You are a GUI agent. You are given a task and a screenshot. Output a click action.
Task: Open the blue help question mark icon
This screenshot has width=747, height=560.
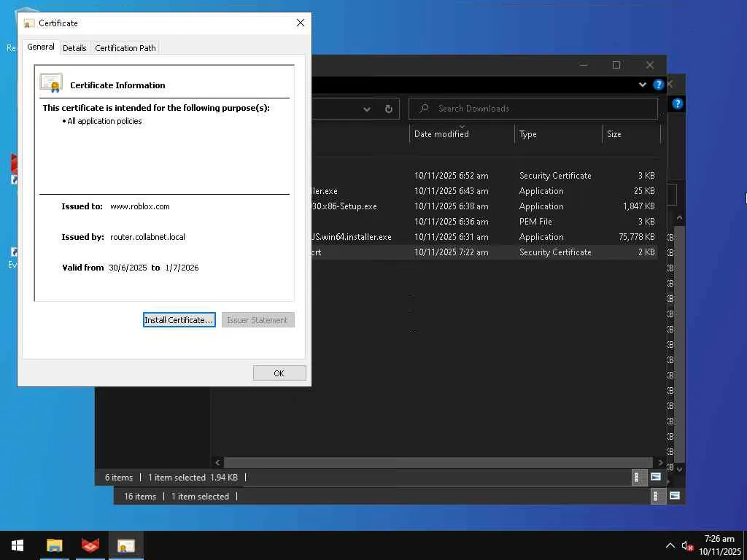(659, 85)
